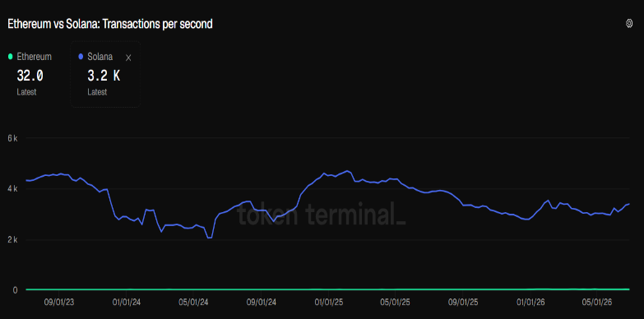Click the 05/01/26 x-axis date label

click(598, 303)
